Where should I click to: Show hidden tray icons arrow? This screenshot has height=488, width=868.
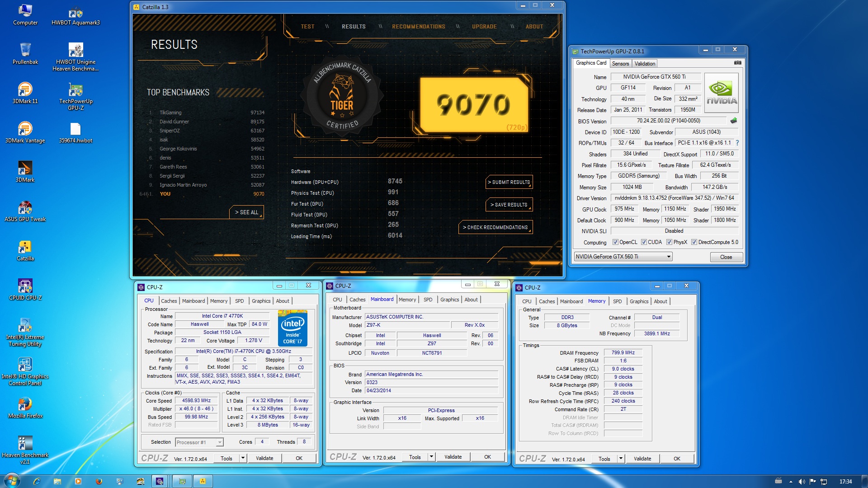click(x=791, y=482)
